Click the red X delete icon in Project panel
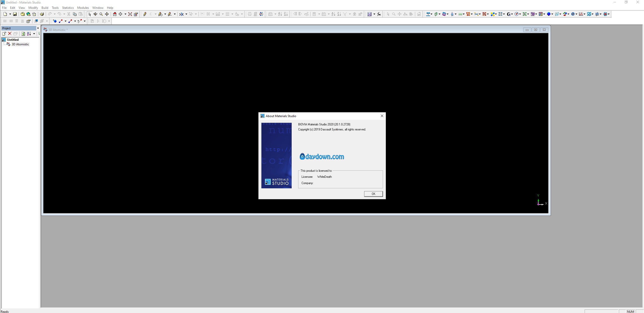Viewport: 644px width, 313px height. [x=10, y=33]
